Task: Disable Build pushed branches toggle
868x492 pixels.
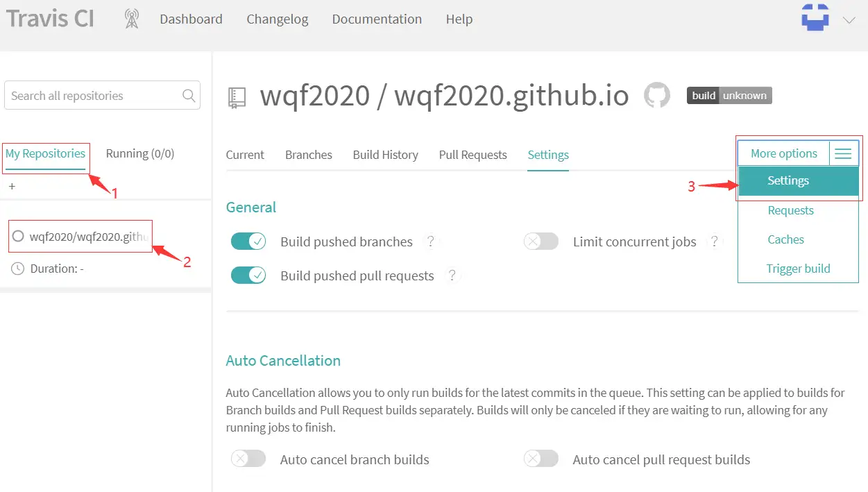Action: coord(248,241)
